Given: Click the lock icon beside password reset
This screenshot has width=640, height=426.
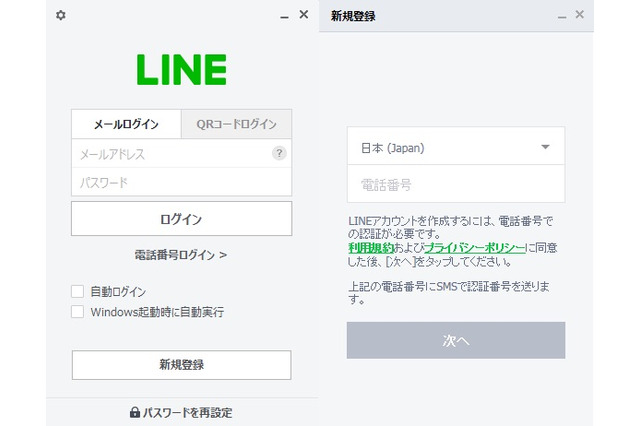Looking at the screenshot, I should (x=134, y=412).
